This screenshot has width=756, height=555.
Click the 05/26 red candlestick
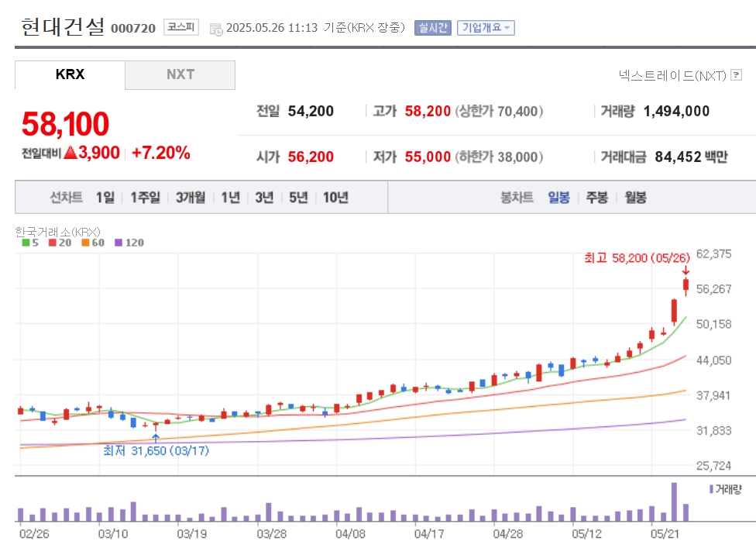(686, 285)
